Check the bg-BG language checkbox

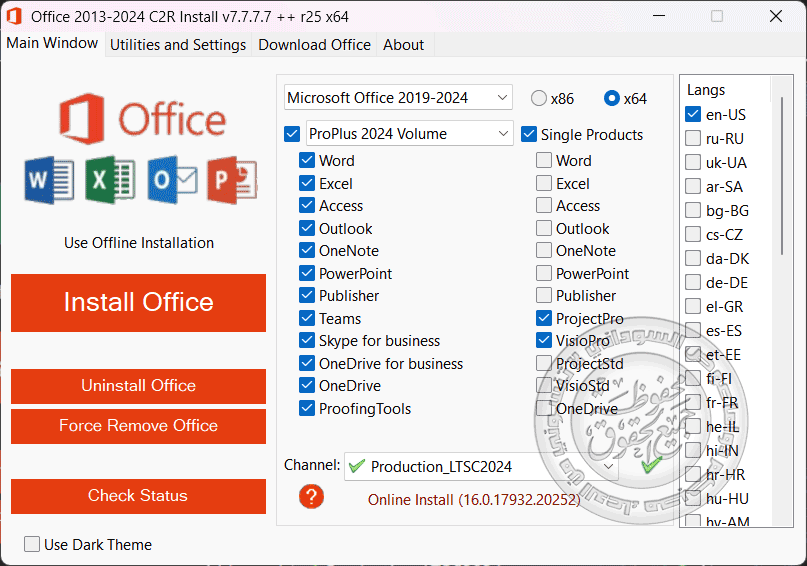693,210
